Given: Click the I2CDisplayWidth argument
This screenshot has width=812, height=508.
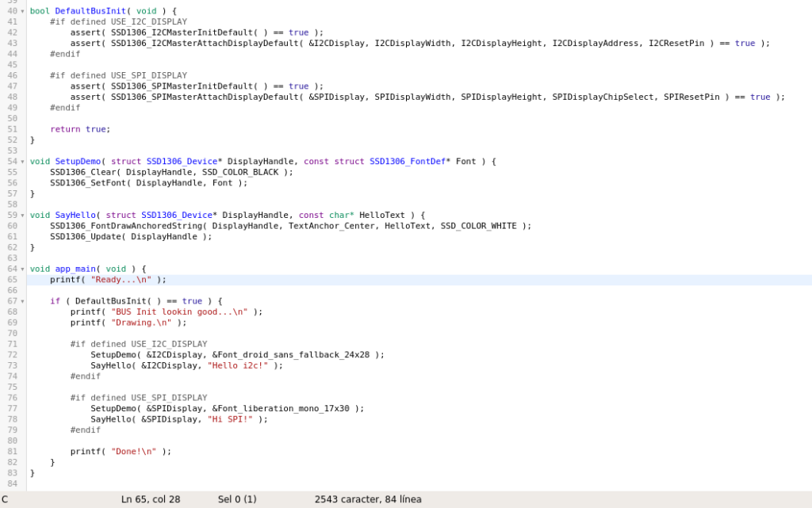Looking at the screenshot, I should pyautogui.click(x=412, y=44).
